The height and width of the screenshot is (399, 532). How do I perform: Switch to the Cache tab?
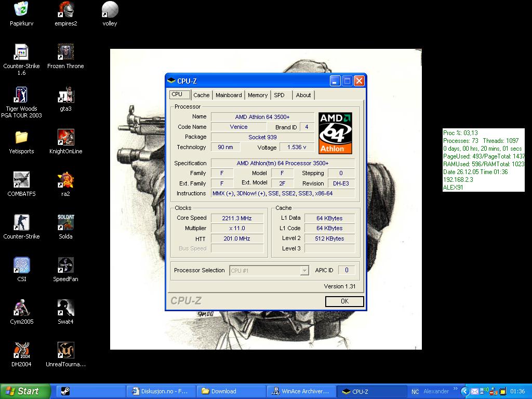(x=202, y=96)
